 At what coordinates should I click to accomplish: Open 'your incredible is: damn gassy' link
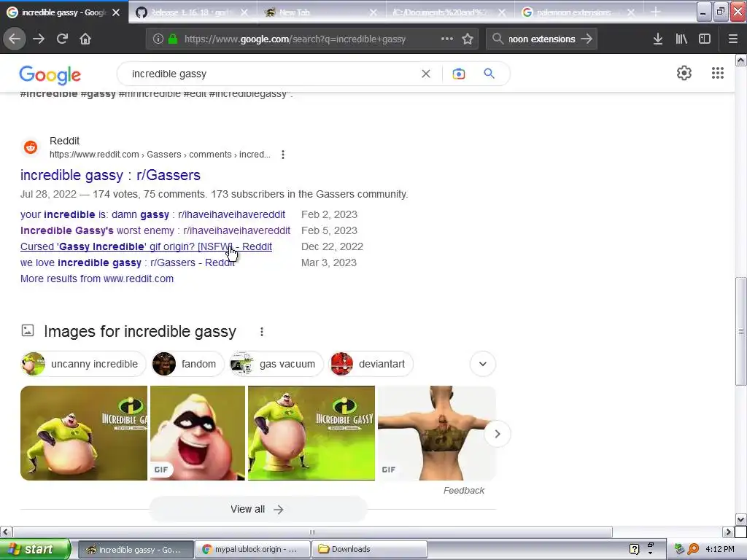click(153, 215)
